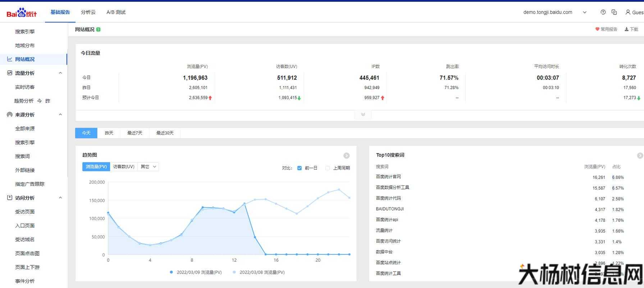Viewport: 644px width, 288px height.
Task: Open the help question mark icon
Action: (603, 12)
